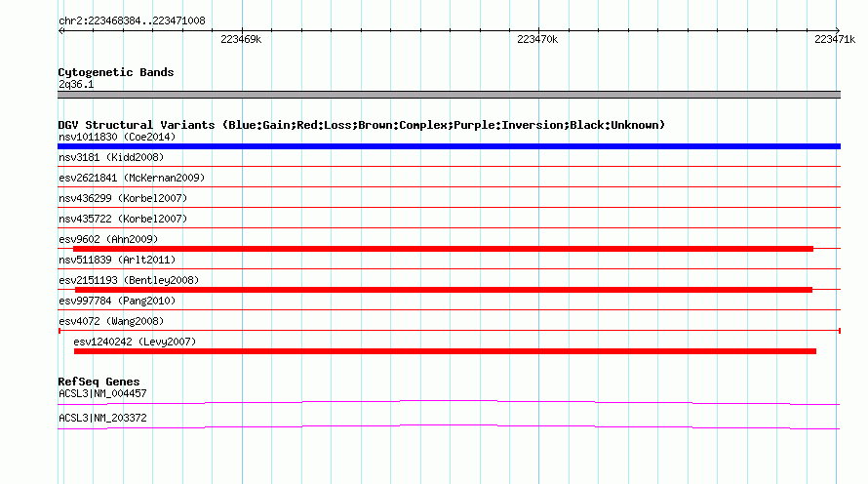Select the thick red esv1240242 loss bar

(445, 351)
